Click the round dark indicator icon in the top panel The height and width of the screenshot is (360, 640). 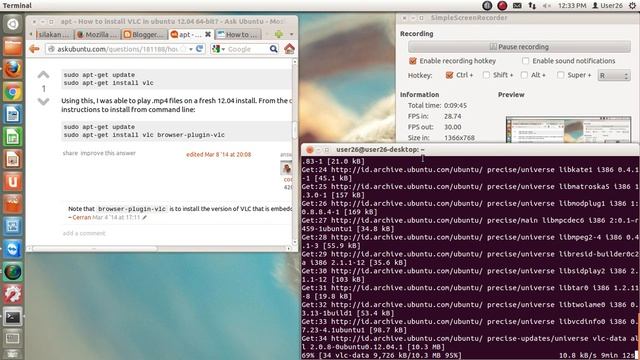tap(487, 5)
